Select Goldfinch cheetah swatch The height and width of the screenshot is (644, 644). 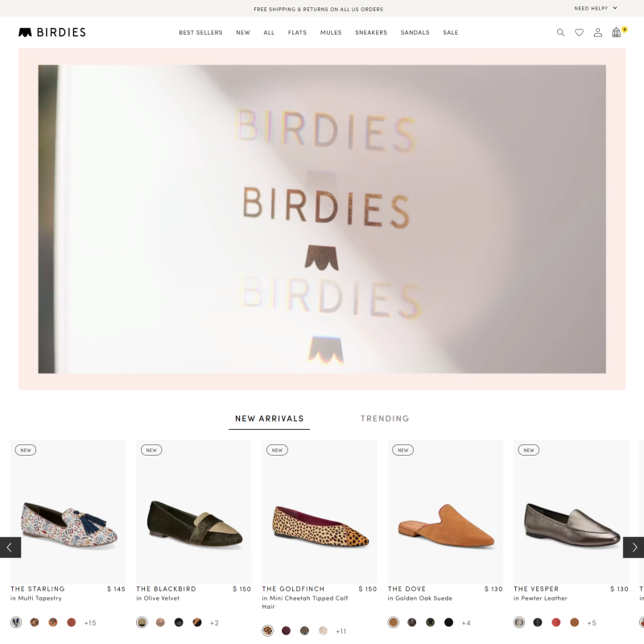pyautogui.click(x=268, y=630)
